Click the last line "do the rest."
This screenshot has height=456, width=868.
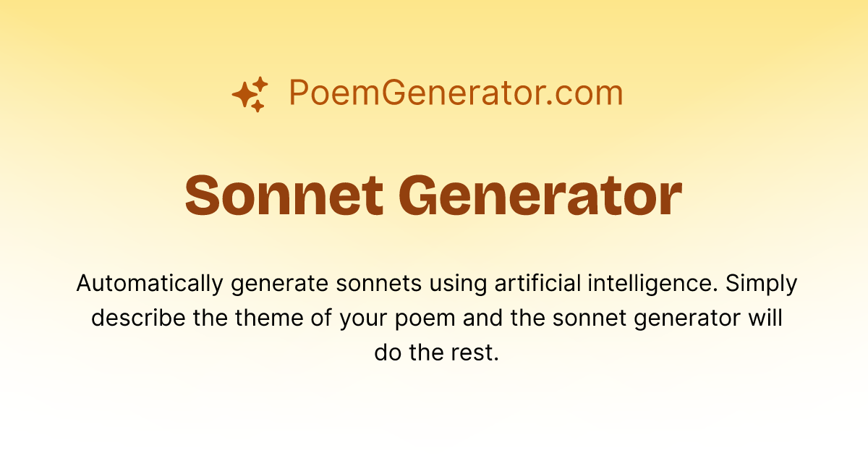[x=437, y=353]
